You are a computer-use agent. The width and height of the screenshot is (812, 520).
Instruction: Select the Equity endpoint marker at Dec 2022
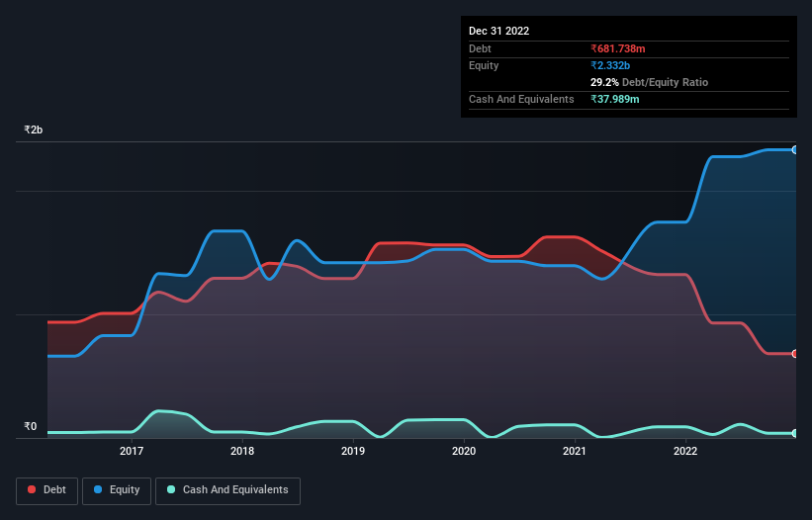pyautogui.click(x=795, y=150)
